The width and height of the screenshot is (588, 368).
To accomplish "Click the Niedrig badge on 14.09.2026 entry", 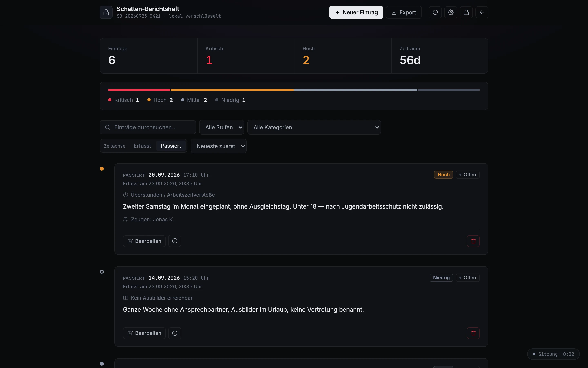I will tap(441, 277).
